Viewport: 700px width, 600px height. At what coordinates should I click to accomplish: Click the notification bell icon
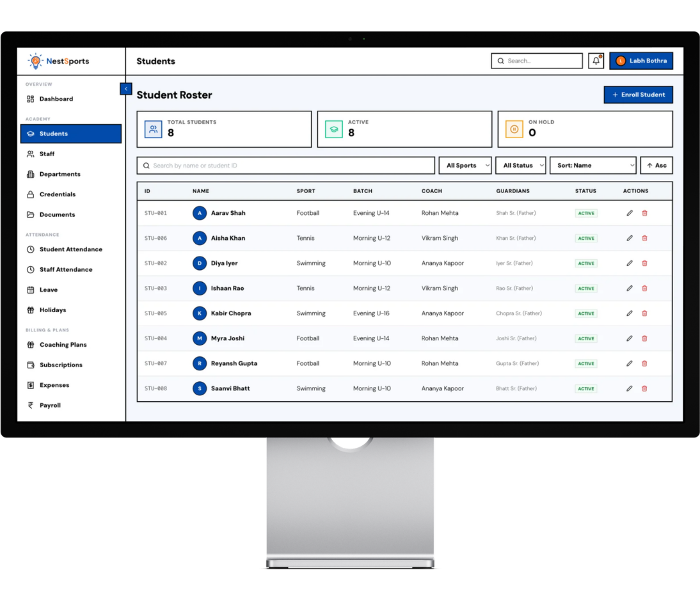click(596, 61)
